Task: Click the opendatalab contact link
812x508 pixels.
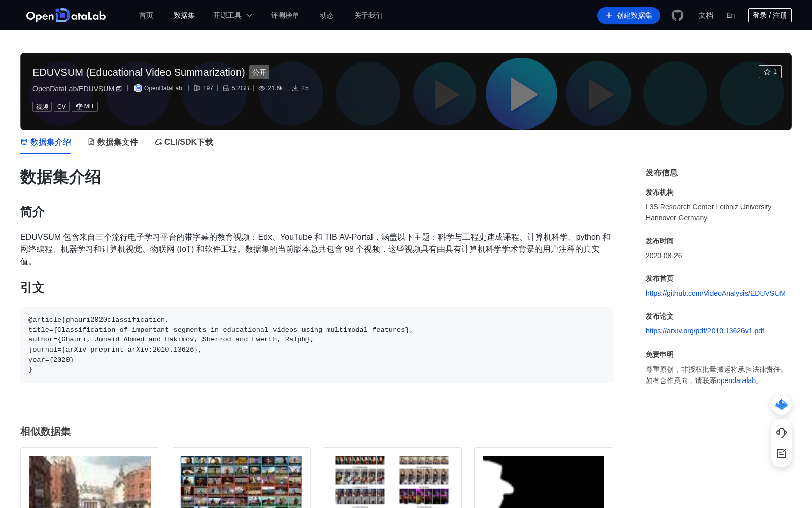Action: tap(736, 380)
